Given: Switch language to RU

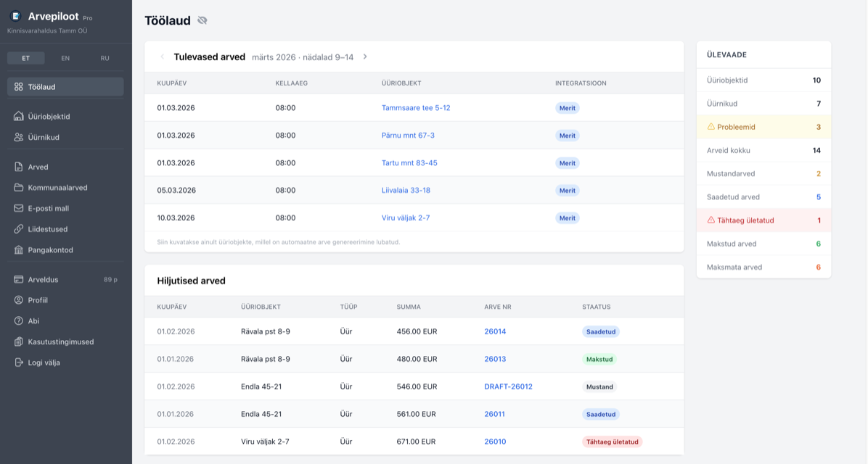Looking at the screenshot, I should 105,58.
